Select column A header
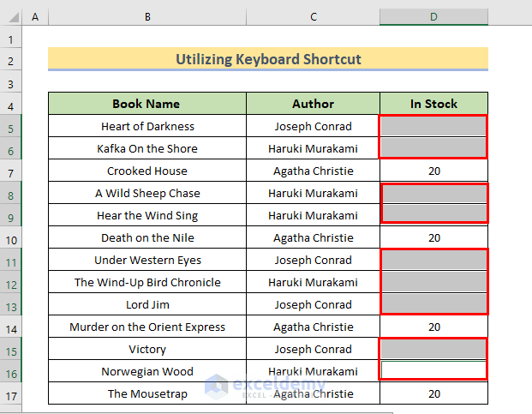532x414 pixels. 35,17
